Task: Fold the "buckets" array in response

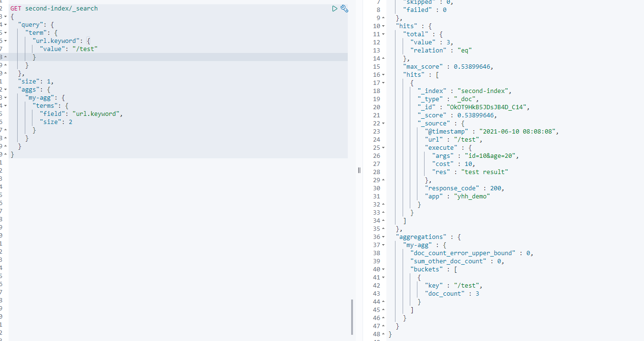Action: click(x=384, y=269)
